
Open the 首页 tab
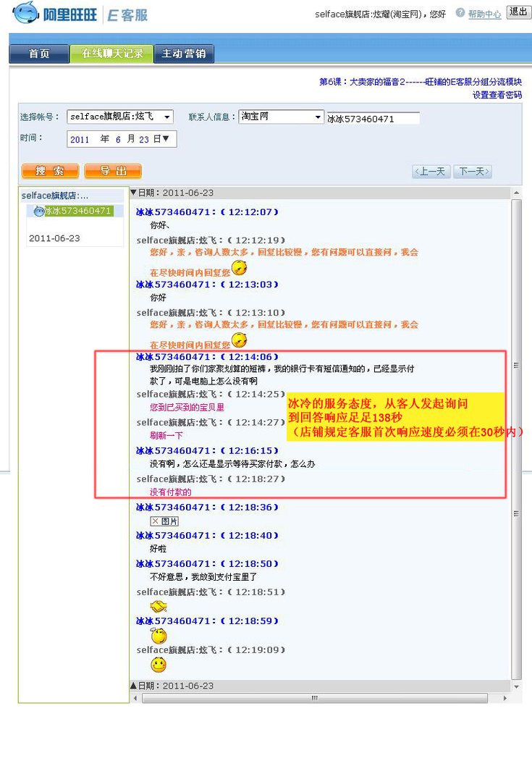39,54
